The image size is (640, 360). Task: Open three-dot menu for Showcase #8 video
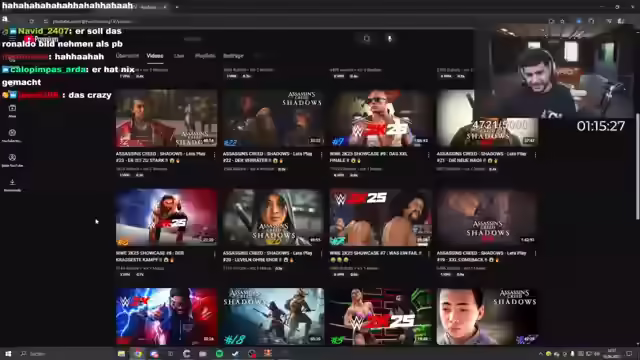pos(215,254)
